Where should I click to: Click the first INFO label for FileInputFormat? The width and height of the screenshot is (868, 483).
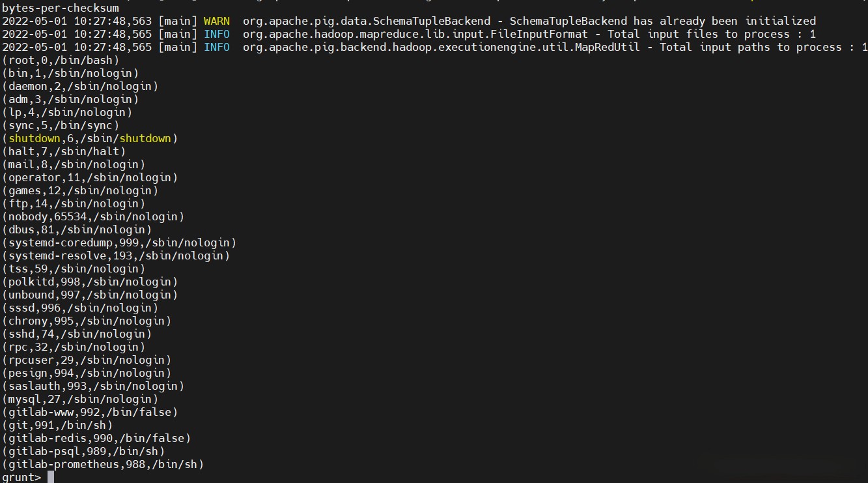[x=216, y=34]
